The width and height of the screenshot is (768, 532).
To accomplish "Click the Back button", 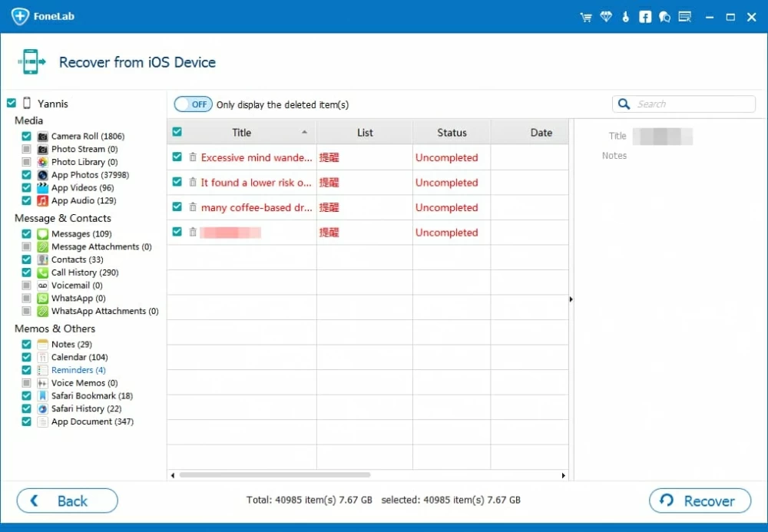I will [68, 501].
